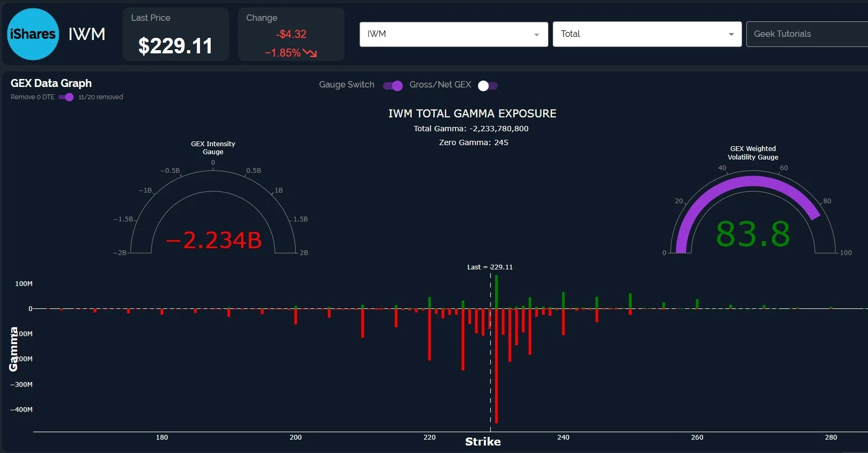Click the Gamma axis title
The image size is (868, 453).
(13, 349)
